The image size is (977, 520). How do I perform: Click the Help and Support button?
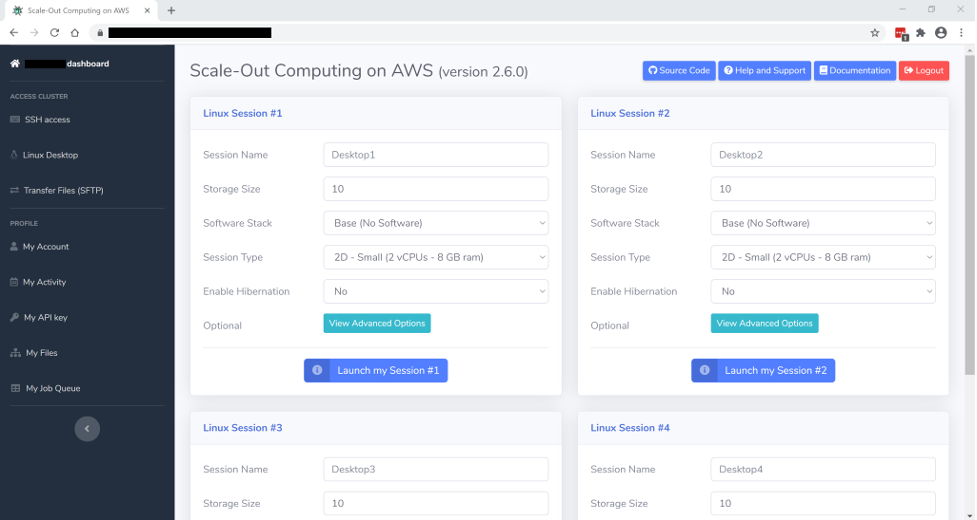[765, 70]
